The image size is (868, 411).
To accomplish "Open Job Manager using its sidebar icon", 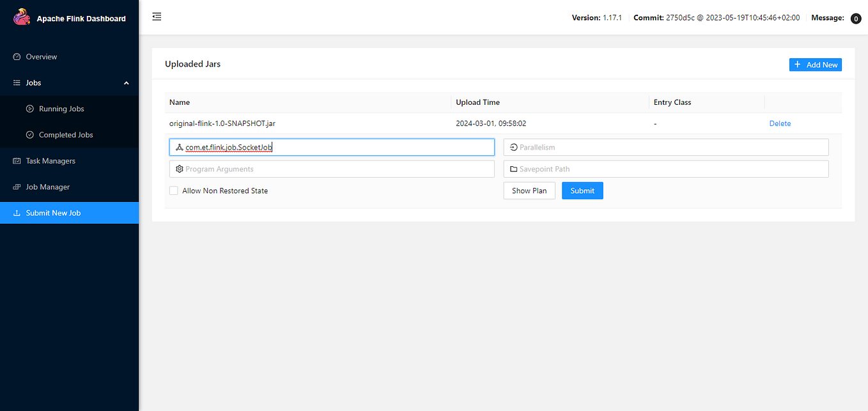I will pyautogui.click(x=17, y=187).
